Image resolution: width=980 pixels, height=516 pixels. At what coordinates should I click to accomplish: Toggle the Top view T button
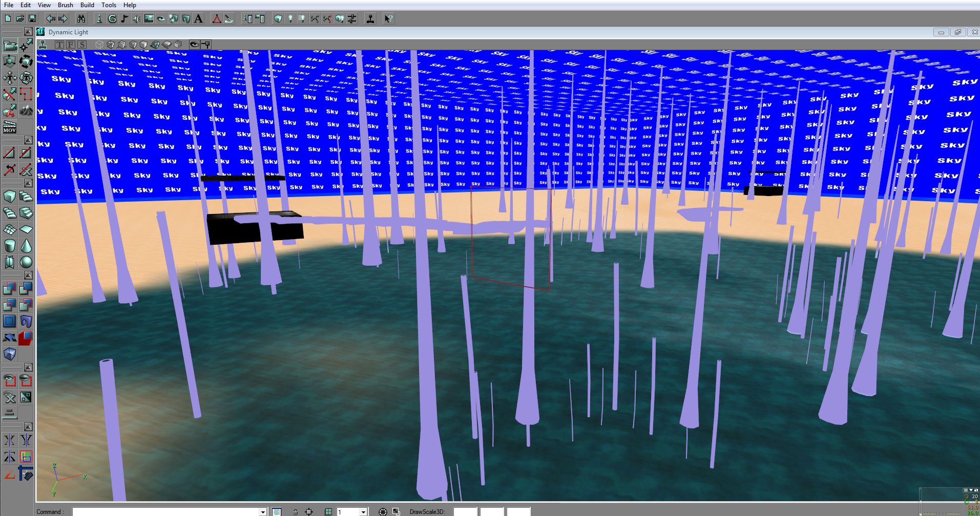59,45
